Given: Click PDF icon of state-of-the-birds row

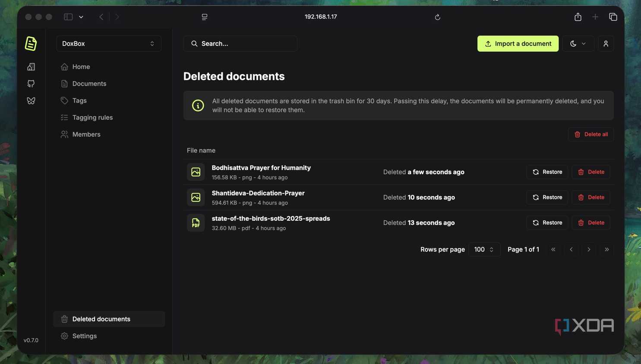Looking at the screenshot, I should (196, 223).
